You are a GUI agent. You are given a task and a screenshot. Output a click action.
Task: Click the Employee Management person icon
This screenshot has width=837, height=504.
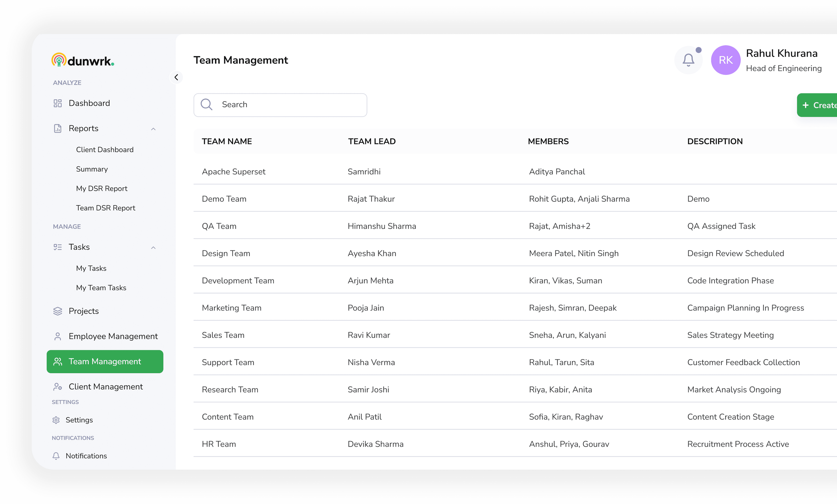(57, 336)
